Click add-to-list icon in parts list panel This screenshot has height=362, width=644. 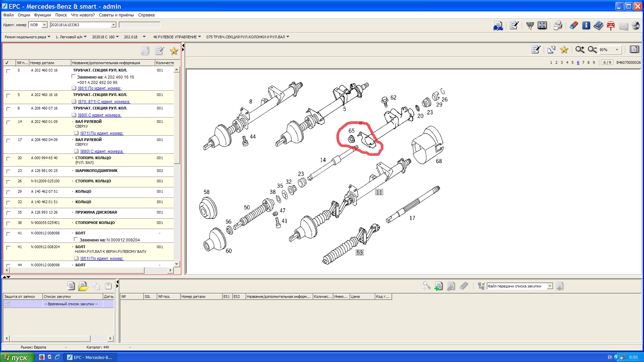click(145, 51)
